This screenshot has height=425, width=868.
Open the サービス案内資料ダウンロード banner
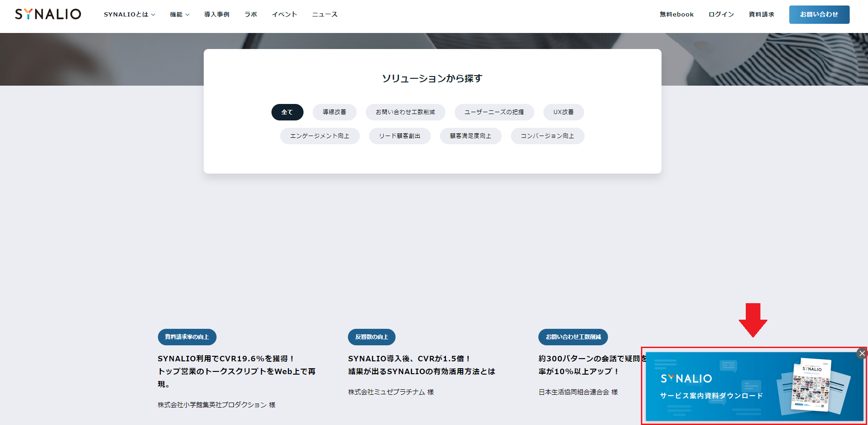point(754,387)
